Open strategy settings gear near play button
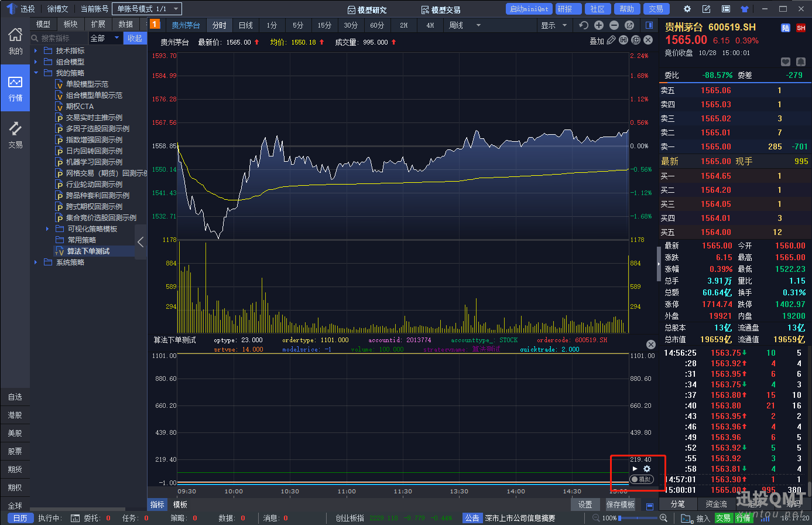The image size is (812, 525). (x=647, y=469)
